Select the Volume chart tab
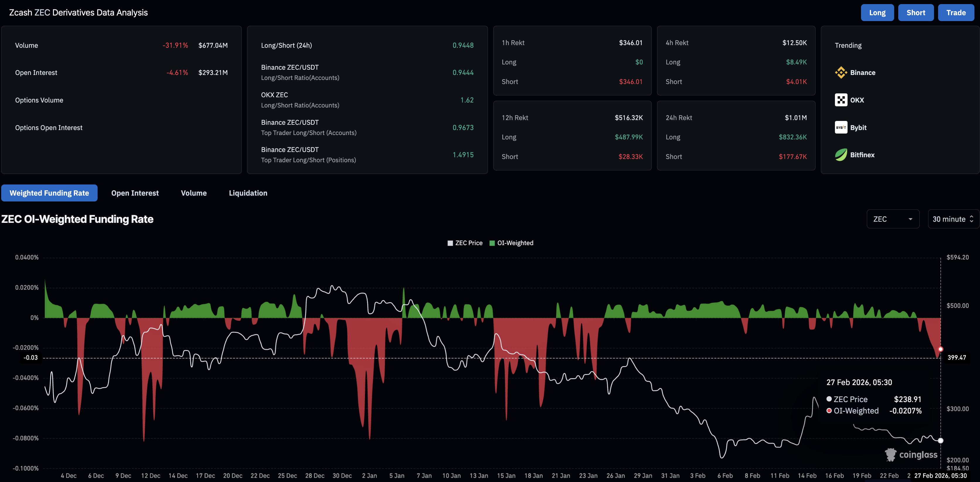Viewport: 980px width, 482px height. tap(194, 193)
